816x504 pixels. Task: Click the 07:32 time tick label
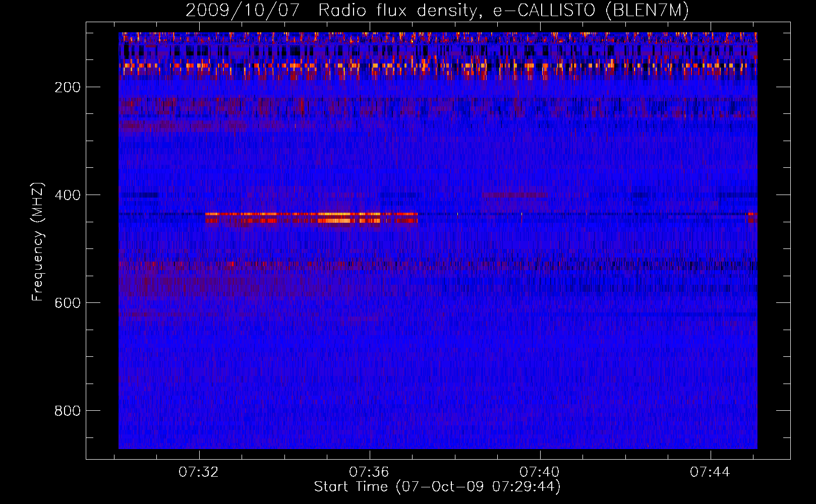tap(199, 472)
